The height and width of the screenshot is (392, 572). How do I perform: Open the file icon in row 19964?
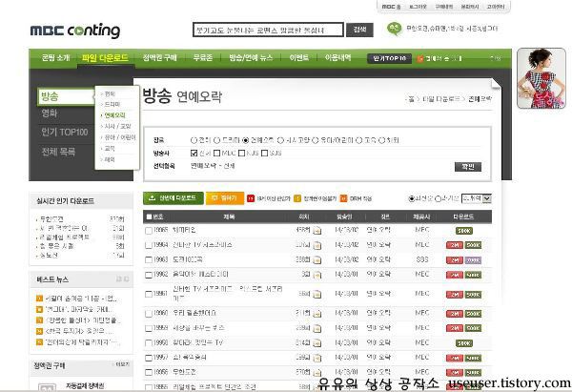click(317, 245)
